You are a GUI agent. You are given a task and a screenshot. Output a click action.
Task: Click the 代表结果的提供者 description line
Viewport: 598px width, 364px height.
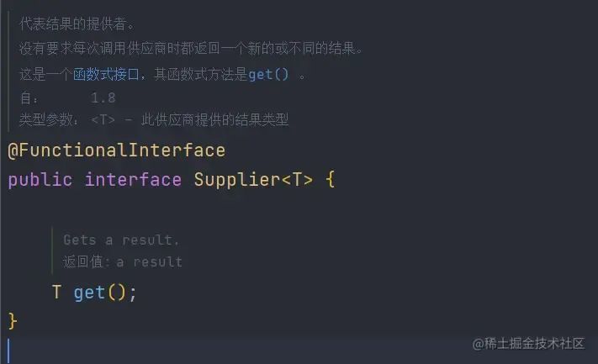tap(77, 24)
